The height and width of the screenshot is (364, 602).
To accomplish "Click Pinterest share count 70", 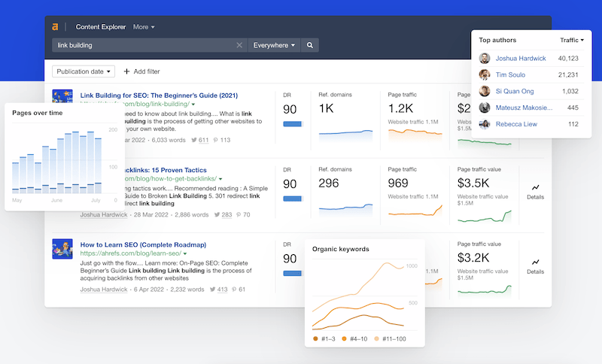I will click(243, 215).
